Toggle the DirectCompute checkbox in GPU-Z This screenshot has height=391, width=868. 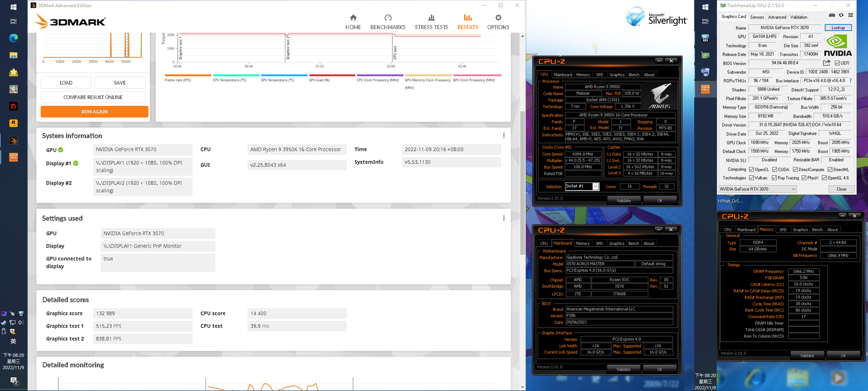click(x=795, y=169)
